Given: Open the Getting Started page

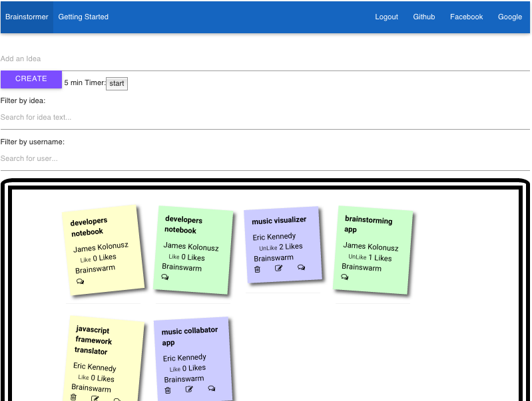Looking at the screenshot, I should pyautogui.click(x=83, y=17).
